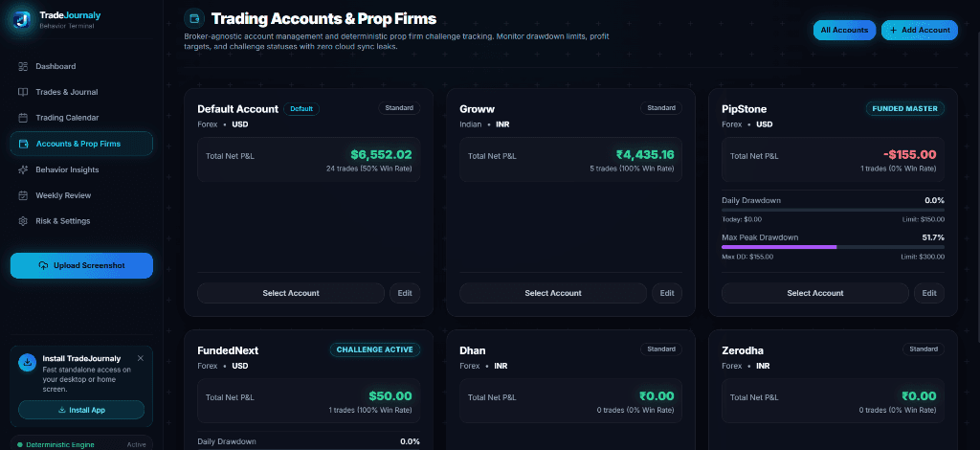Open Risk & Settings
The width and height of the screenshot is (980, 450).
(81, 220)
